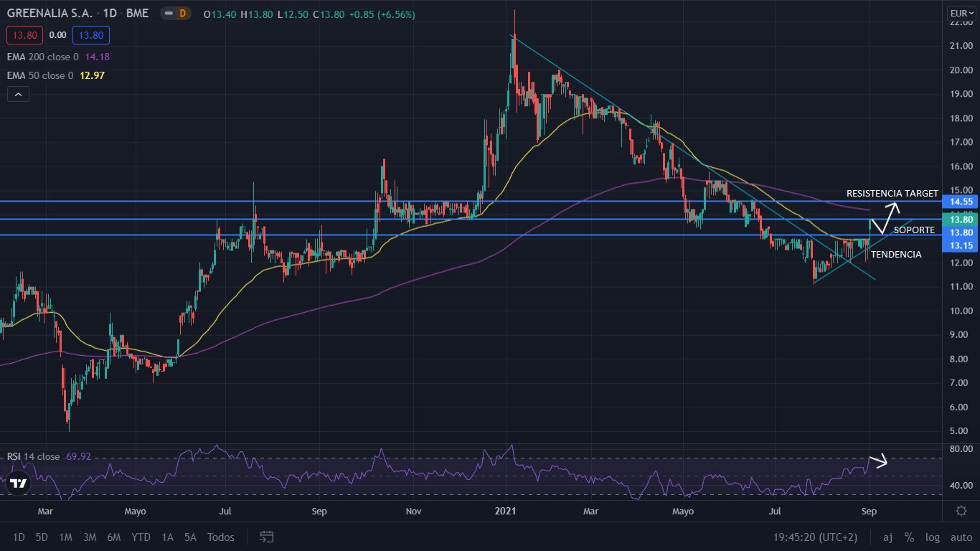Toggle percent scale mode
The height and width of the screenshot is (551, 980).
click(909, 537)
